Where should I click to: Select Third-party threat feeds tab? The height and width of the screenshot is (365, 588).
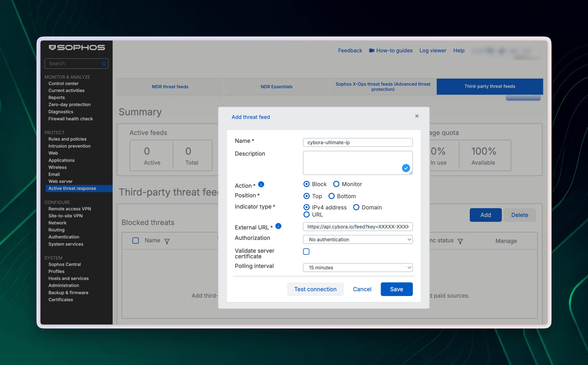pos(490,86)
